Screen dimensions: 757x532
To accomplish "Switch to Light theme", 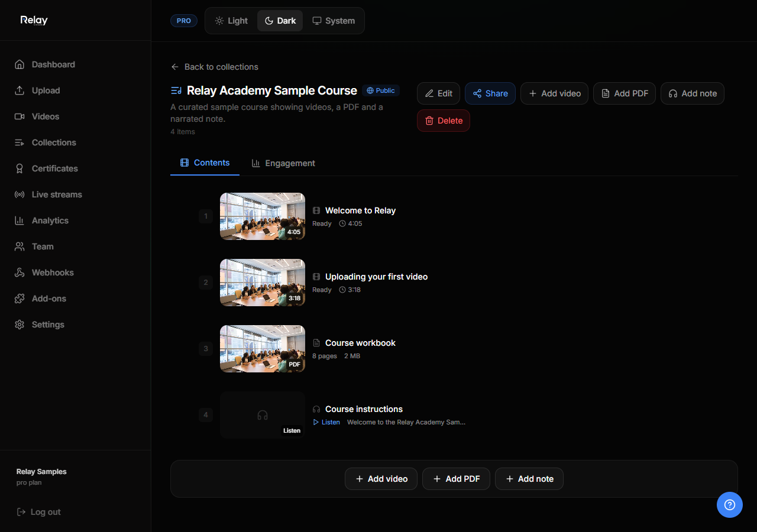I will point(231,21).
